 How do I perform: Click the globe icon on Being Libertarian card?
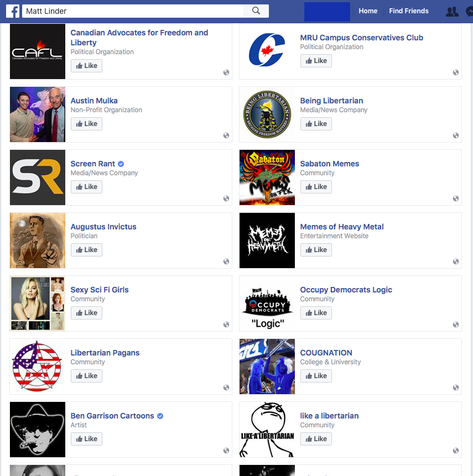[456, 135]
